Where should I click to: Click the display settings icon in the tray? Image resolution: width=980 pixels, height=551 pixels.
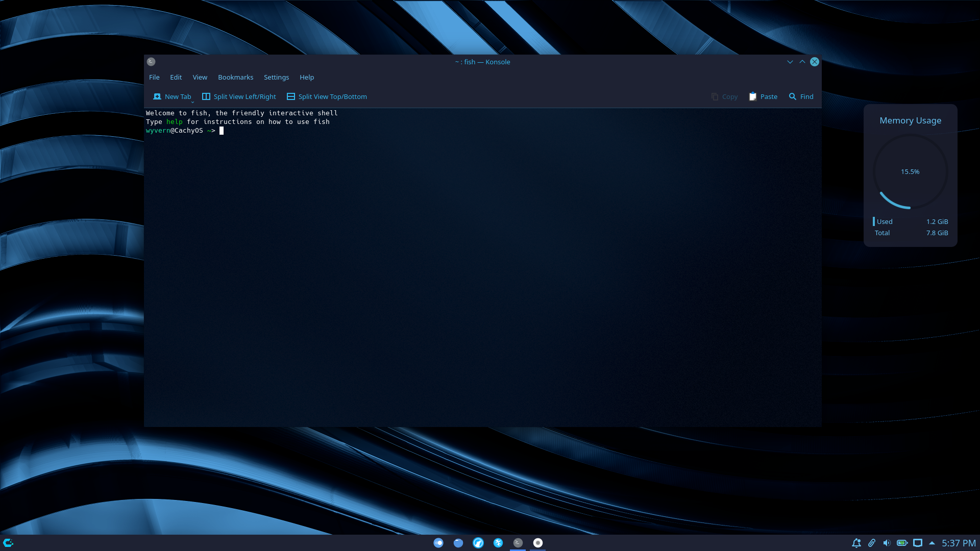[x=919, y=543]
